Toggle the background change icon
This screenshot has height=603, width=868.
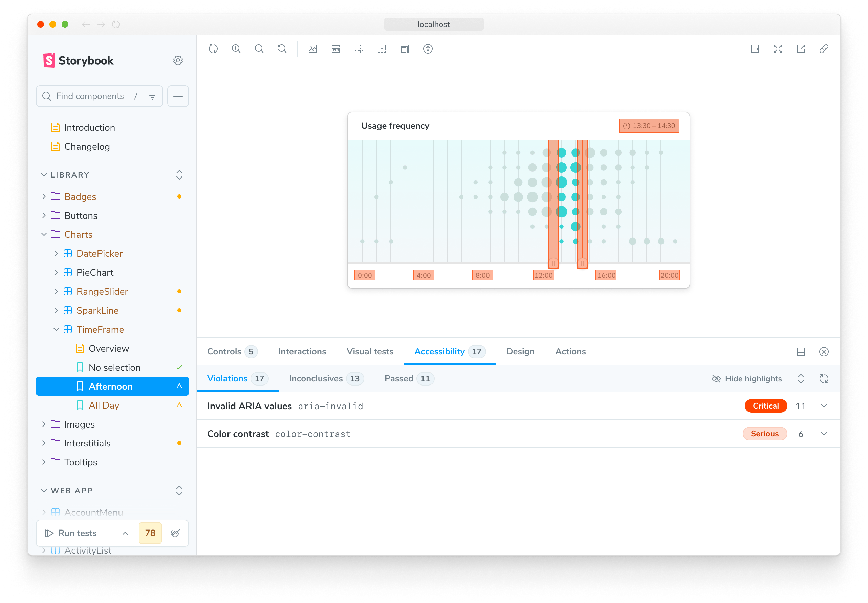(x=312, y=49)
